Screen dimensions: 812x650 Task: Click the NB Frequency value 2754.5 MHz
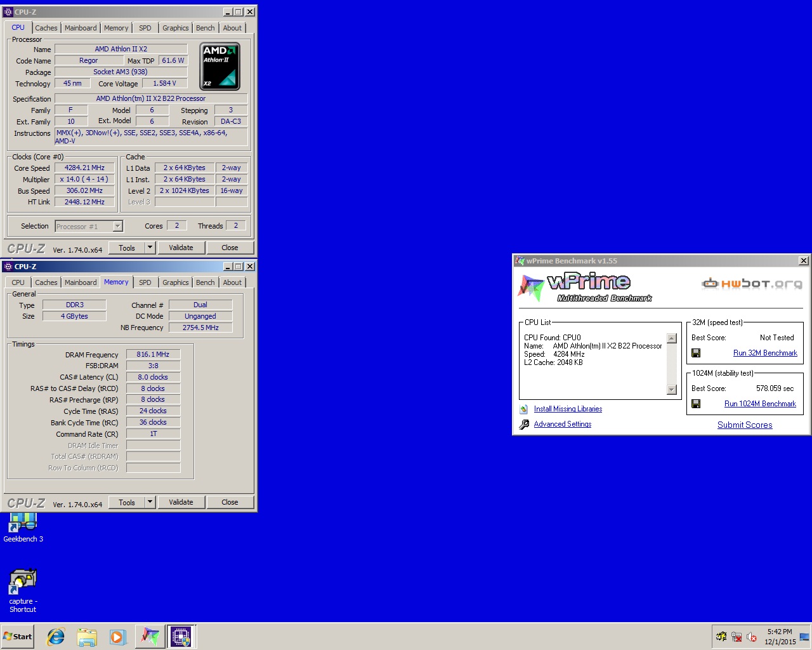(x=200, y=328)
